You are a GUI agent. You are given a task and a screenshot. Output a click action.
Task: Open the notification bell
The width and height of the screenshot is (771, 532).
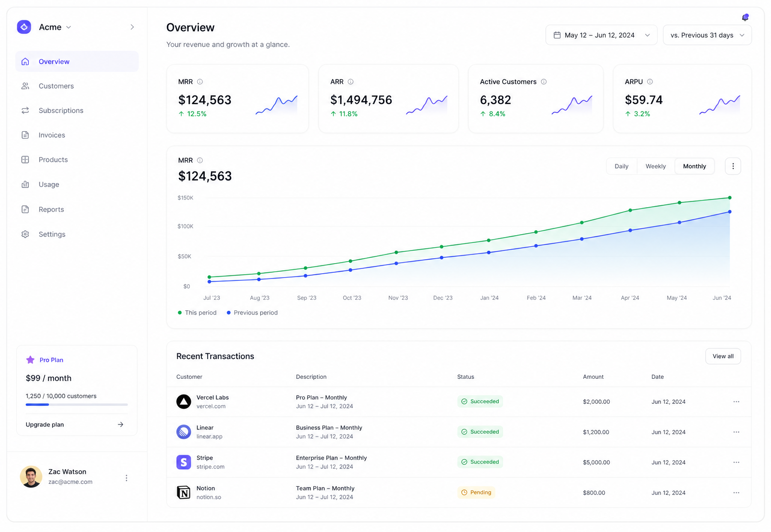point(745,18)
